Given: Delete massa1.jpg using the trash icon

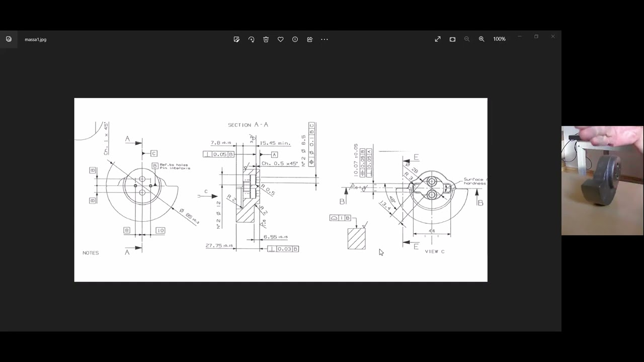Looking at the screenshot, I should click(266, 39).
